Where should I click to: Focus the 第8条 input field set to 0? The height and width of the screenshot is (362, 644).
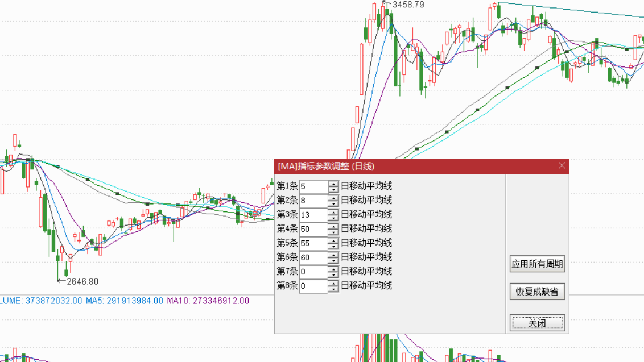pyautogui.click(x=313, y=286)
